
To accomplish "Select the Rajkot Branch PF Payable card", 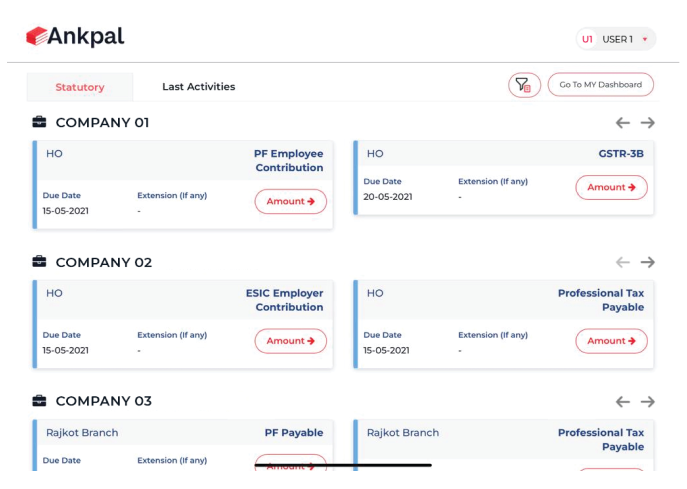I will (183, 445).
